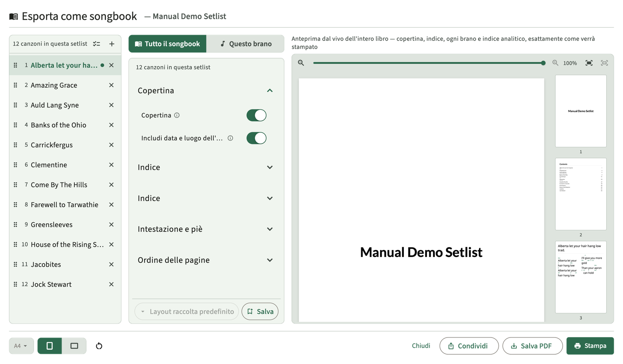Click the Condividi share button

tap(469, 346)
